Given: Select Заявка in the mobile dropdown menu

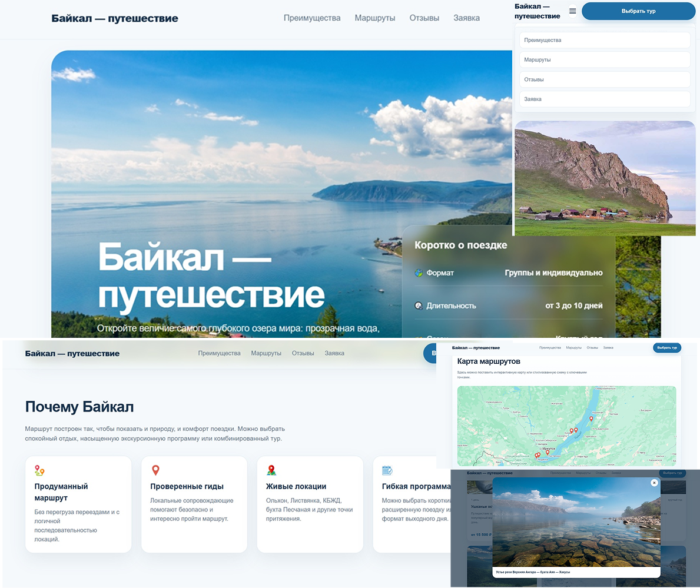Looking at the screenshot, I should (605, 99).
